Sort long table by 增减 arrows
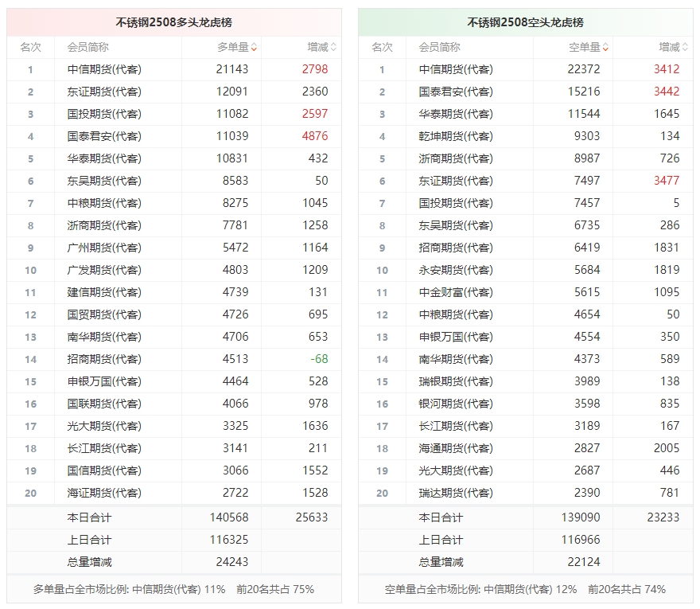 pos(333,47)
